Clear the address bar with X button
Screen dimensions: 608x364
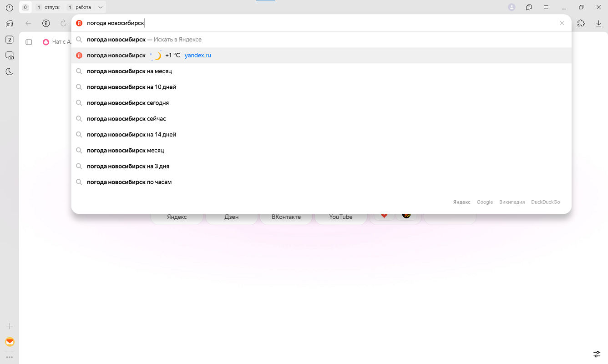562,23
